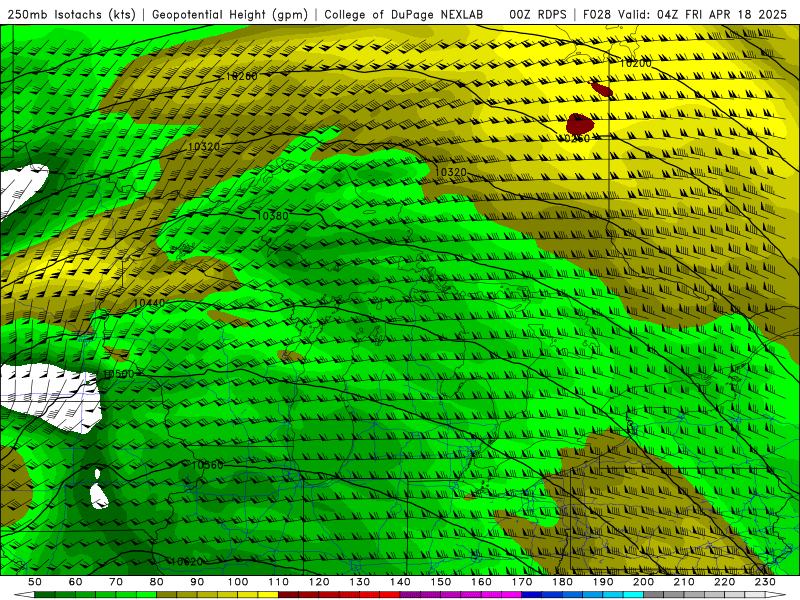Click the legend value 60

click(x=75, y=582)
